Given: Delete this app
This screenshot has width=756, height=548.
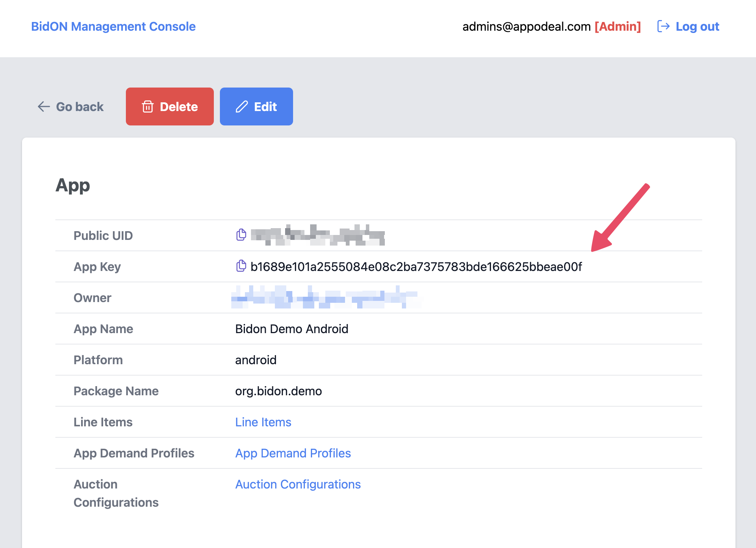Looking at the screenshot, I should (170, 106).
